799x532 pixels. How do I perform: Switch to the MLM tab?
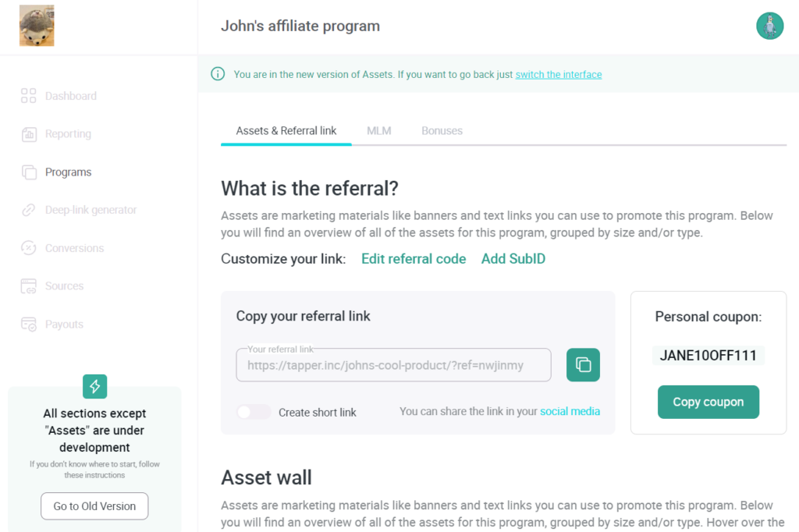pos(379,130)
